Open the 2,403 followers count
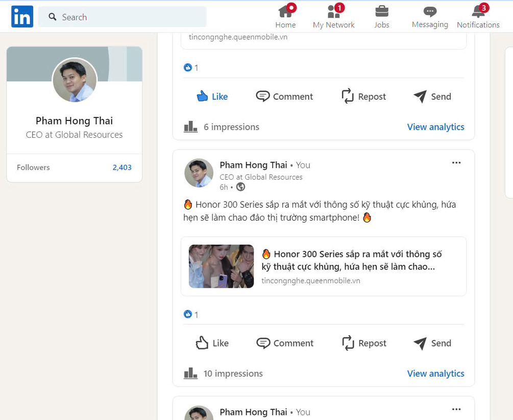 pyautogui.click(x=122, y=167)
